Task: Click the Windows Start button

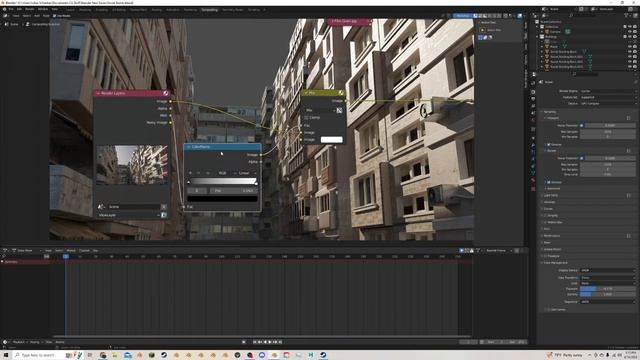Action: pyautogui.click(x=6, y=355)
